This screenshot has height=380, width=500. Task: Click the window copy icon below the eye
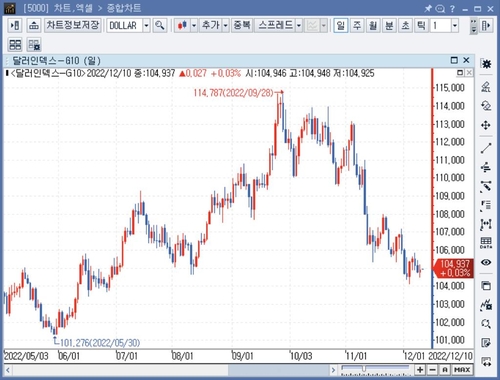486,286
